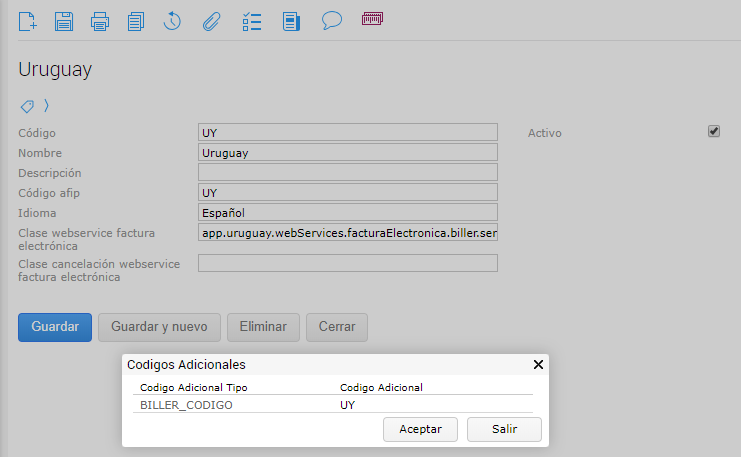Click the Activo label
741x457 pixels.
point(544,133)
